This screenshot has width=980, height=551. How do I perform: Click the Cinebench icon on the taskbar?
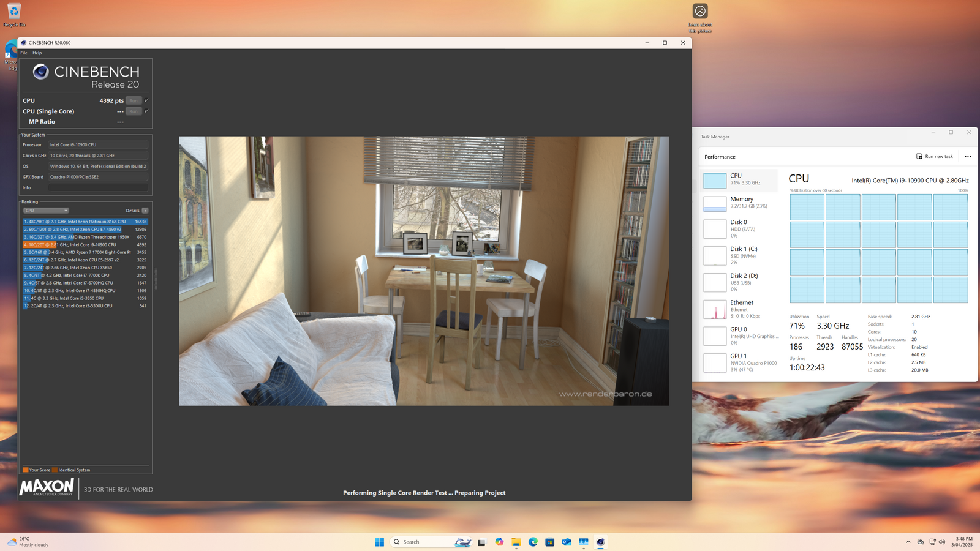(600, 542)
